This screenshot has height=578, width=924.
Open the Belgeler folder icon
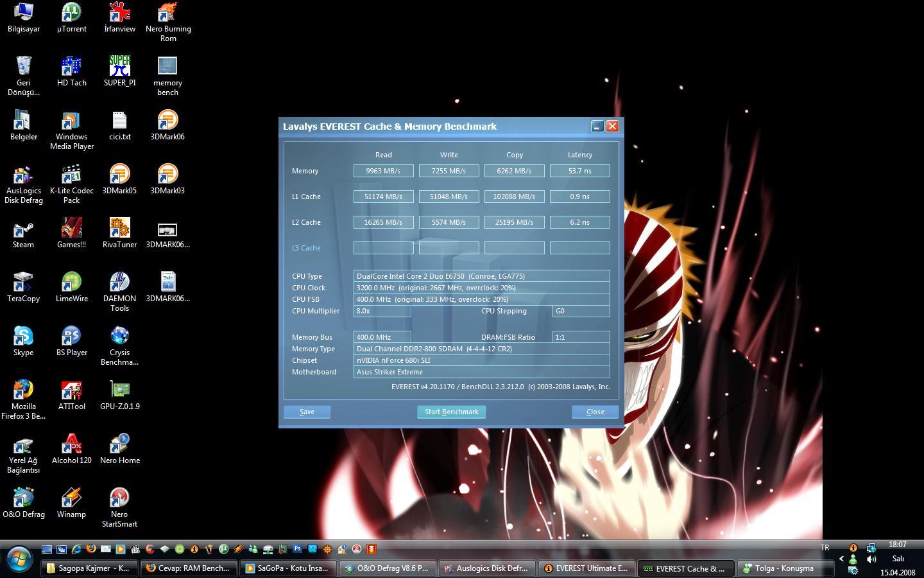click(24, 125)
